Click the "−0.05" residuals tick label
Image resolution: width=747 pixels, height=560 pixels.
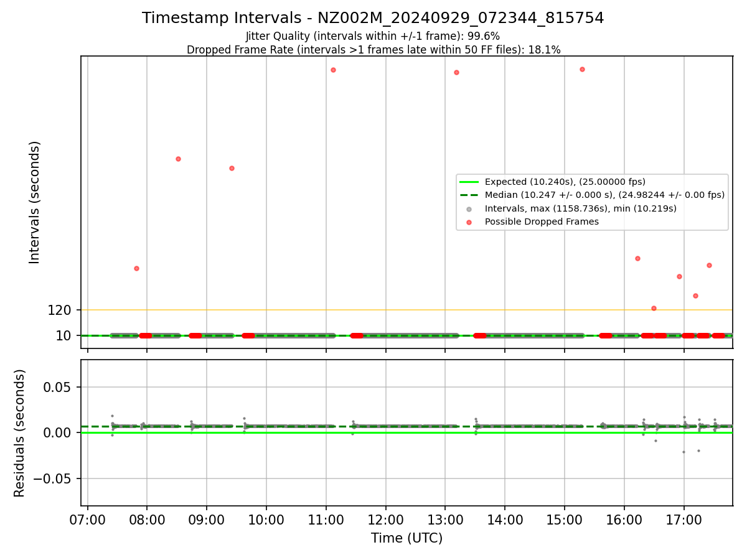click(51, 479)
